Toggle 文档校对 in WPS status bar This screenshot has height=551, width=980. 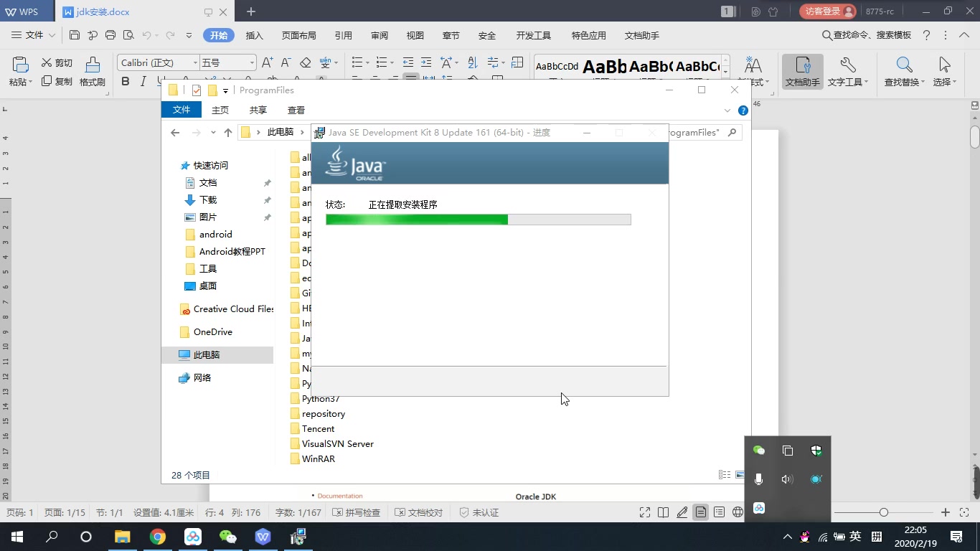click(419, 512)
